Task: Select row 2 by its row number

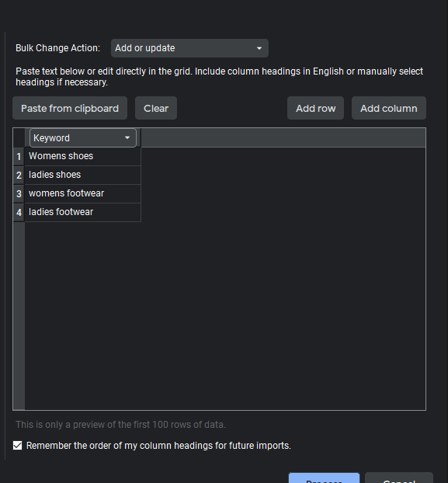Action: coord(19,175)
